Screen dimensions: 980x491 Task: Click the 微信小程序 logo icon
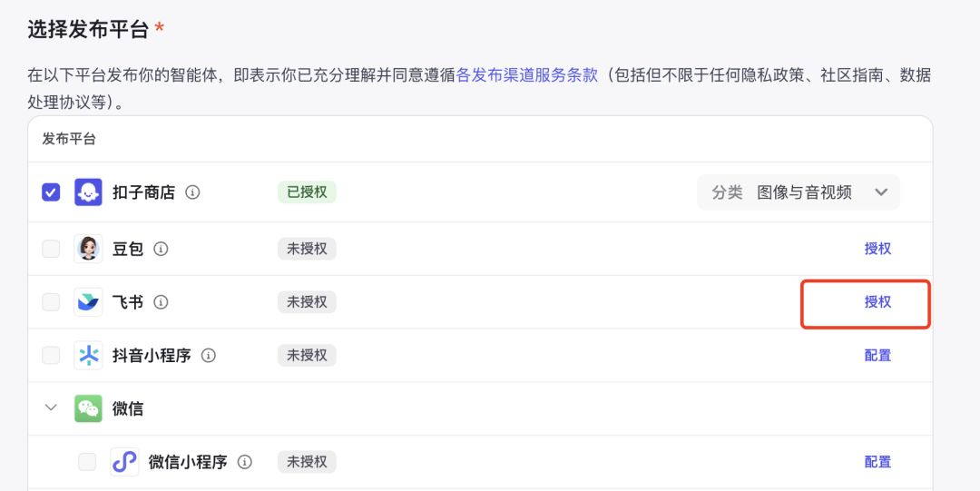(x=124, y=462)
